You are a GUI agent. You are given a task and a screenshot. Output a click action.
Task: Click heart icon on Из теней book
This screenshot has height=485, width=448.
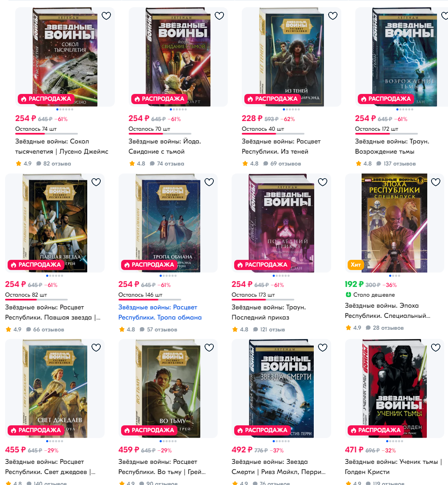coord(332,16)
